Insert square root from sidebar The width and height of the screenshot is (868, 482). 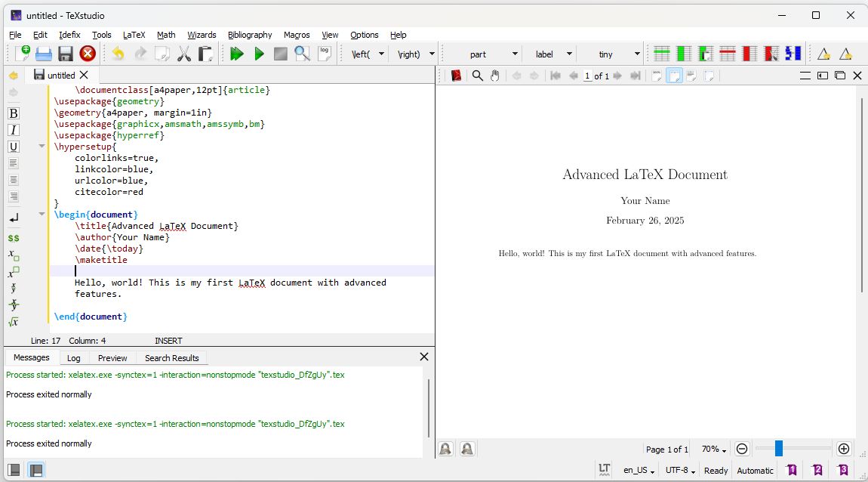coord(14,322)
